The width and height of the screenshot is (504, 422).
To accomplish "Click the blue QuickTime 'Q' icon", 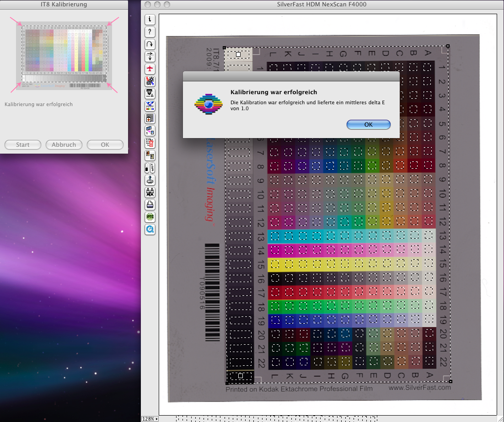I will (150, 230).
